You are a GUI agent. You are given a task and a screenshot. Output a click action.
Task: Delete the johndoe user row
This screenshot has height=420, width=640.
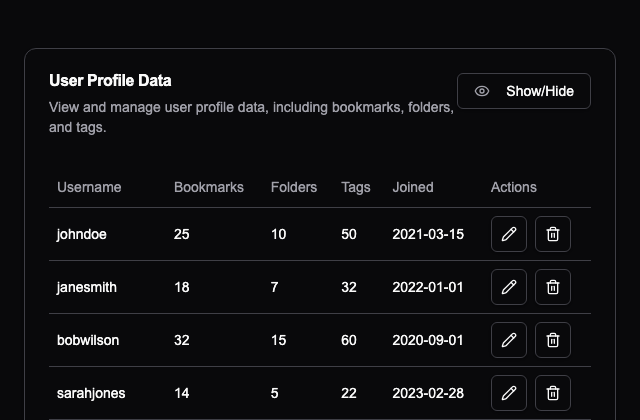click(553, 234)
